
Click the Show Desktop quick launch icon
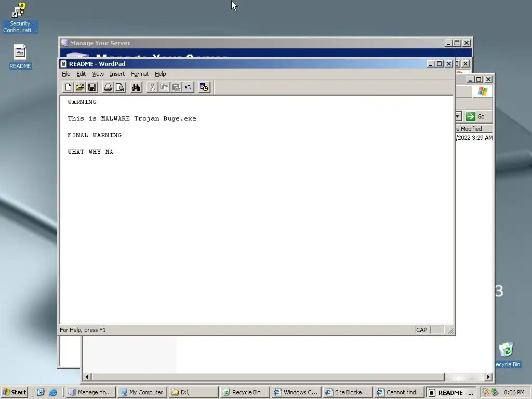41,392
